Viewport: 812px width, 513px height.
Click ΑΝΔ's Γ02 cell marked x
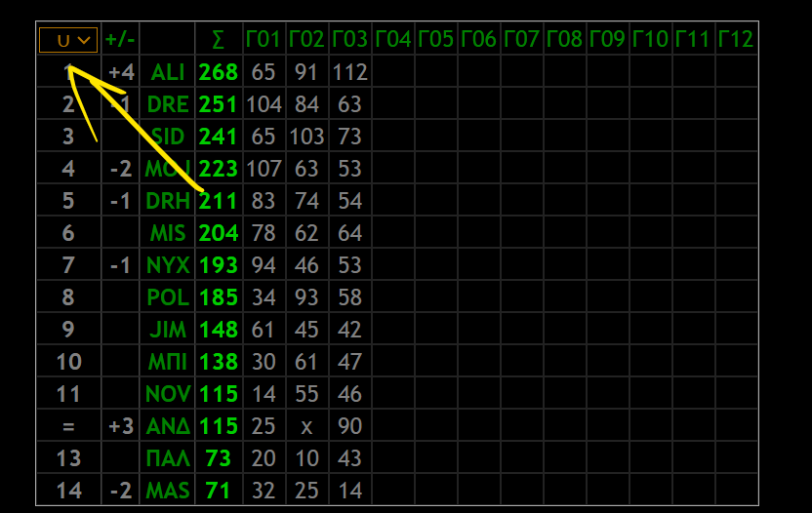(x=306, y=427)
